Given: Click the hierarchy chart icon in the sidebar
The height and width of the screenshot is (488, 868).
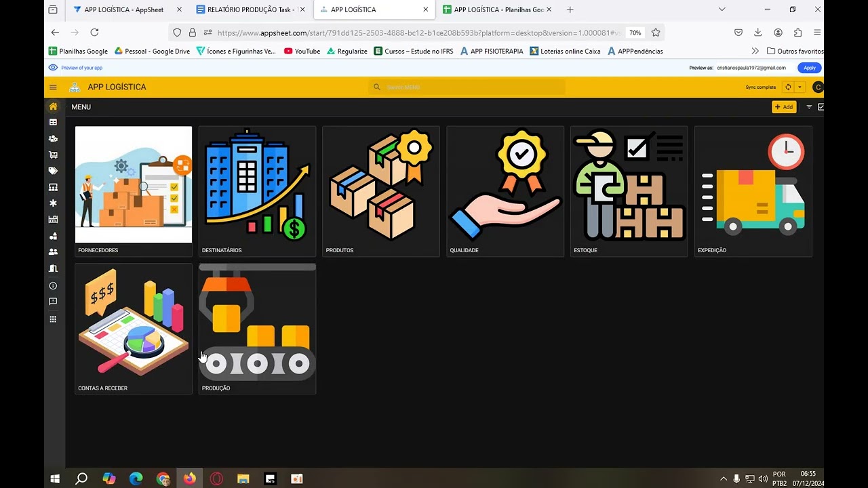Looking at the screenshot, I should tap(53, 187).
